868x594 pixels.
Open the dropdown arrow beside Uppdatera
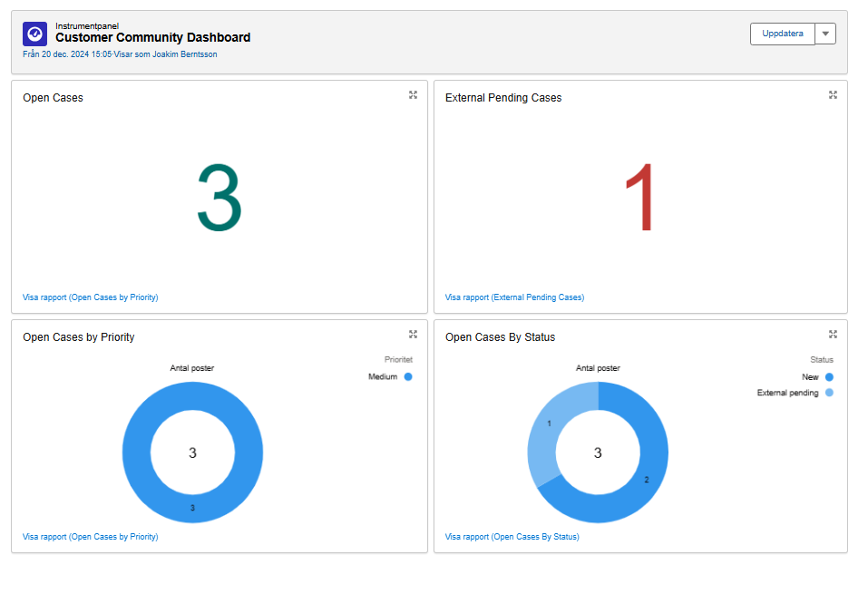tap(825, 34)
